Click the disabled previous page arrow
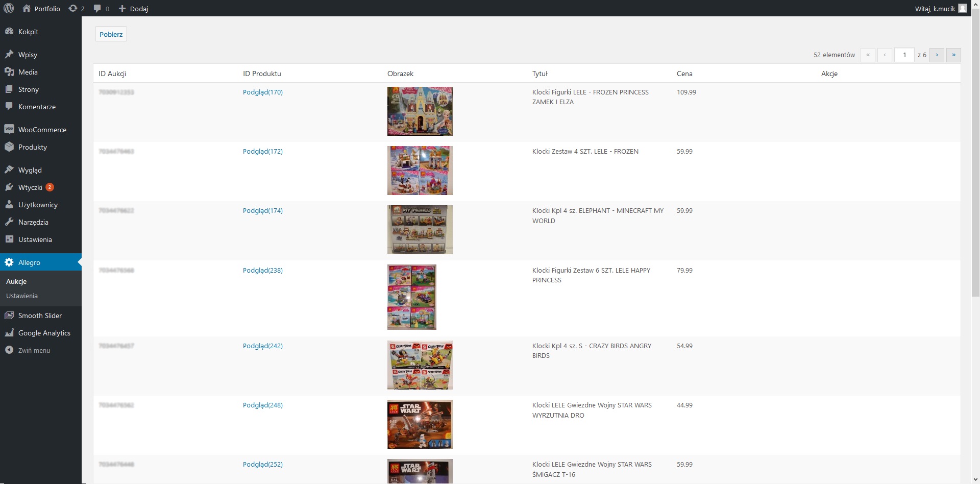The image size is (980, 484). (x=885, y=55)
